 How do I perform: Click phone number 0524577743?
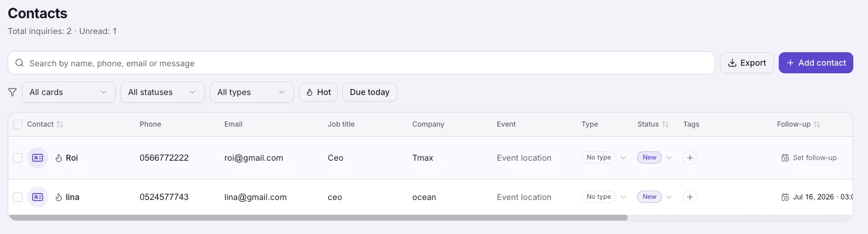tap(164, 197)
